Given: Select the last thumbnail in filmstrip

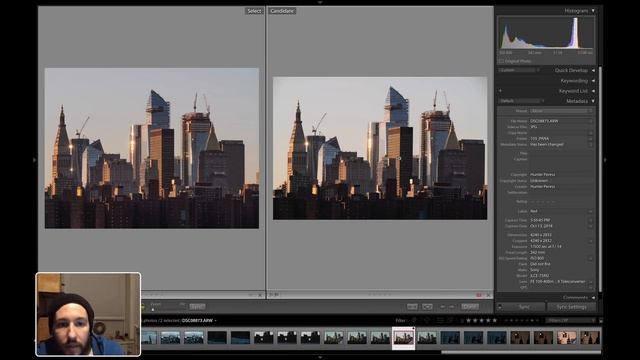Looking at the screenshot, I should coord(590,338).
